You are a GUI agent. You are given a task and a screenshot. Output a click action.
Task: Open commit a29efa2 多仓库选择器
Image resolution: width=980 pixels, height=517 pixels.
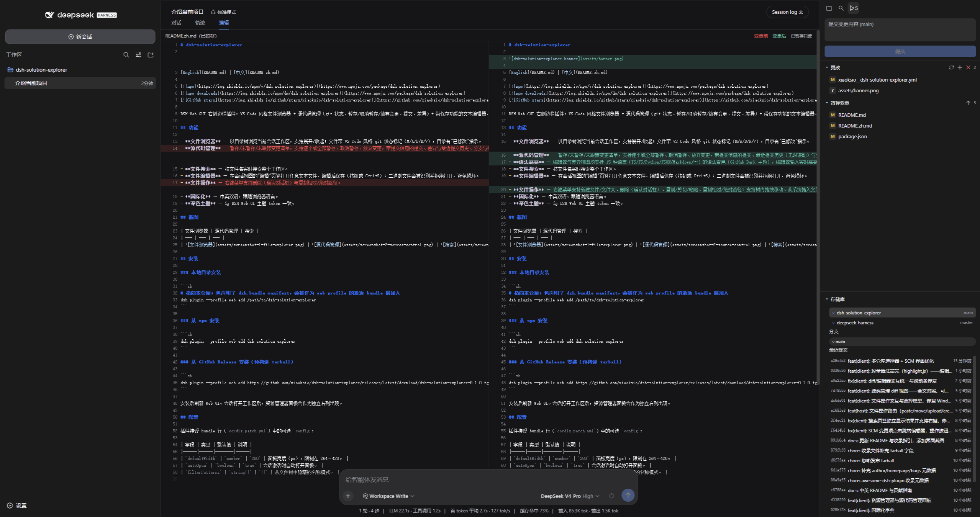click(900, 361)
